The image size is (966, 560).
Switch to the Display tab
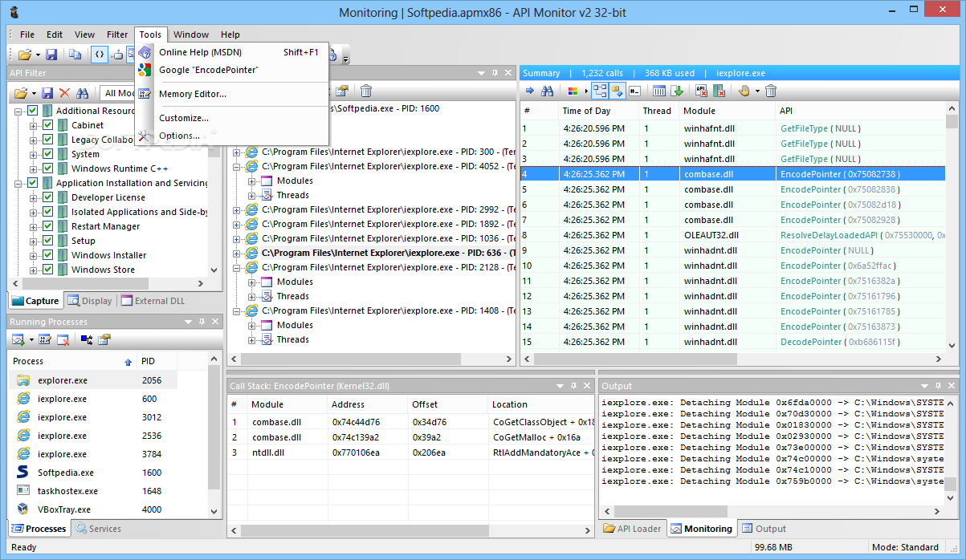(90, 301)
